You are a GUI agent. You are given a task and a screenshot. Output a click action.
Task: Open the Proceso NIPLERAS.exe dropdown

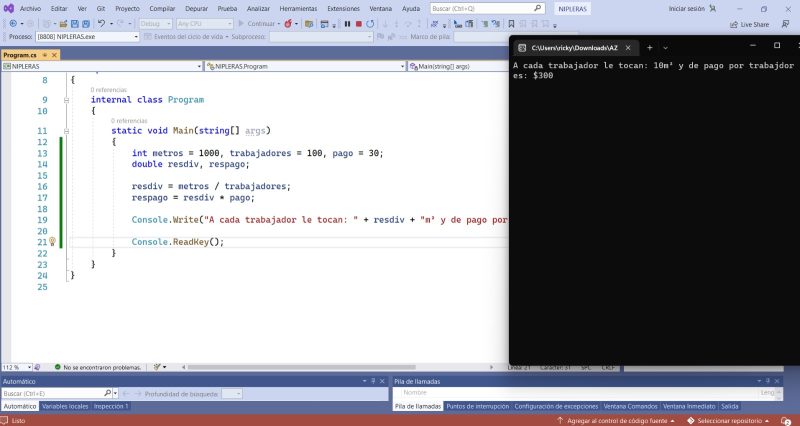tap(135, 37)
